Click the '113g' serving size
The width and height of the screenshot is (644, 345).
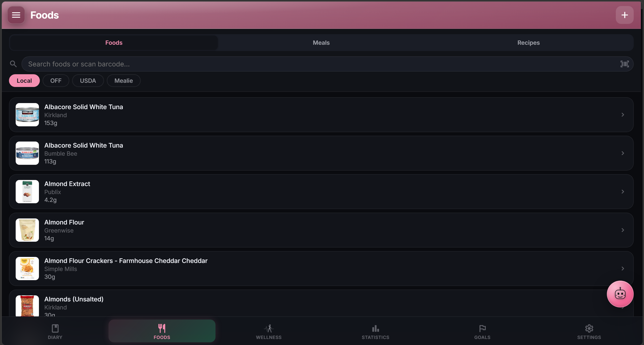click(x=50, y=161)
